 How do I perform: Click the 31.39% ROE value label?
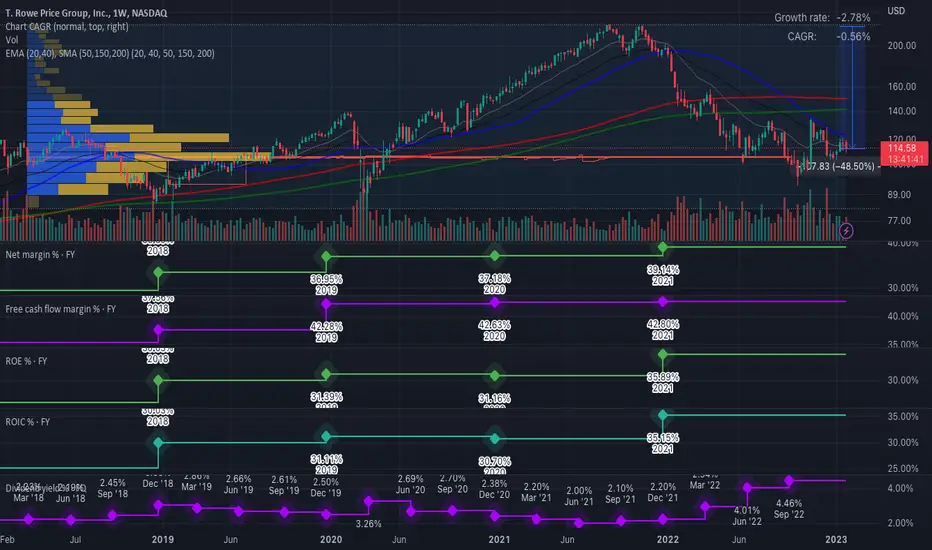[x=326, y=397]
